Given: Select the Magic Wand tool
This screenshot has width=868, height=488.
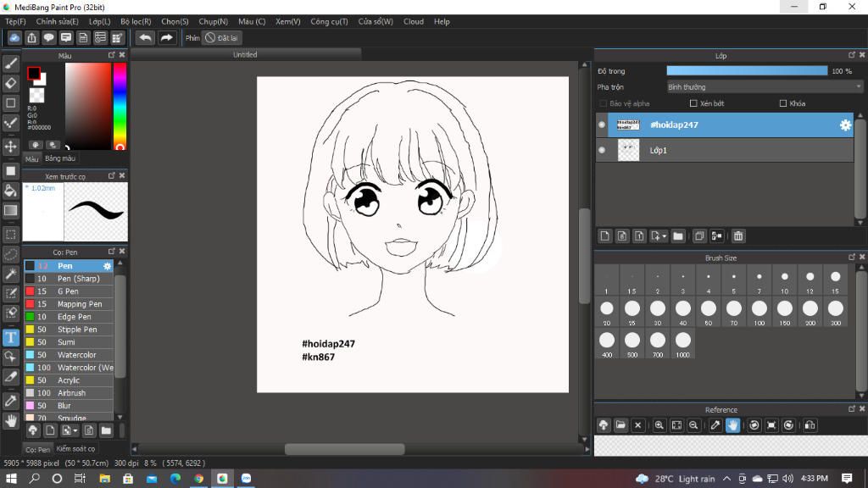Looking at the screenshot, I should coord(10,274).
